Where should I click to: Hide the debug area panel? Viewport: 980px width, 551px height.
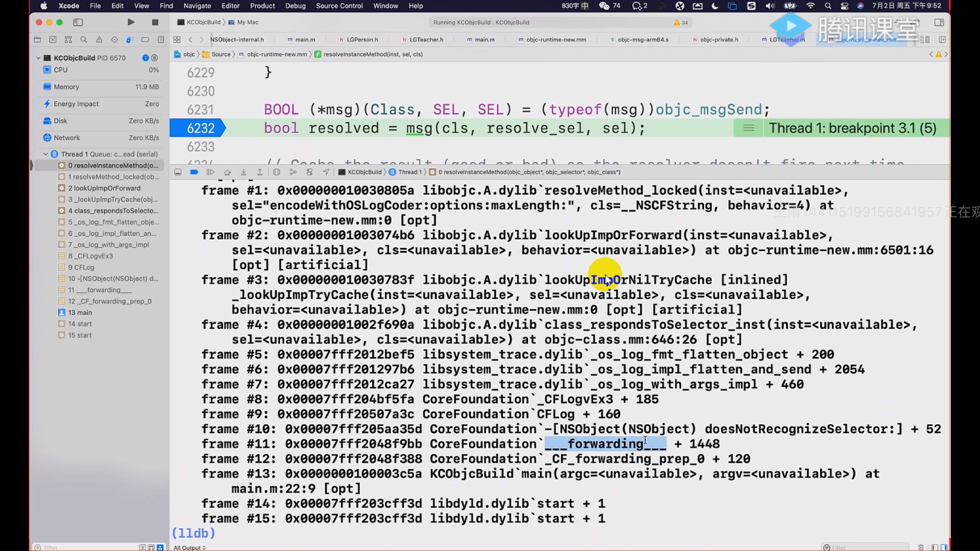178,172
